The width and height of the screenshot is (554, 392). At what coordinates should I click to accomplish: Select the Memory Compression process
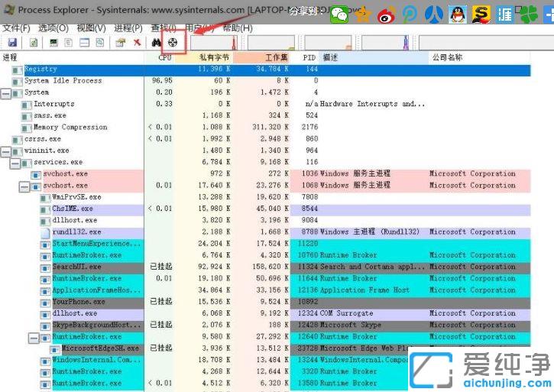(70, 128)
